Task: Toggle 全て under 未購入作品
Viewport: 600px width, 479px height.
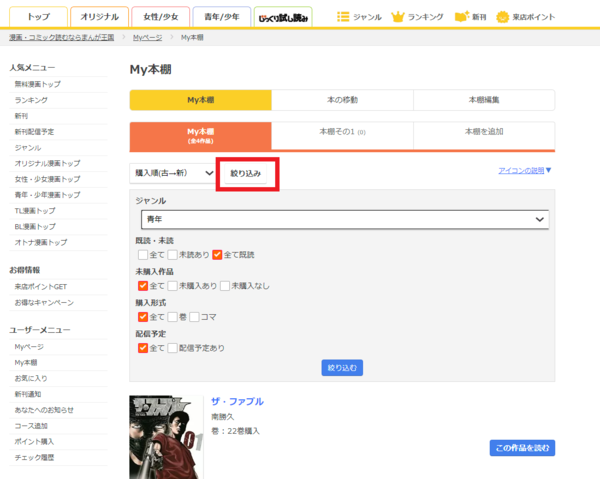Action: click(143, 286)
